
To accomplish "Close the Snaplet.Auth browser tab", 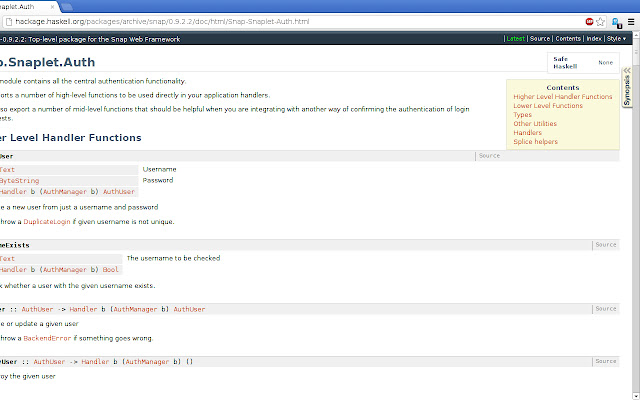I will click(53, 7).
